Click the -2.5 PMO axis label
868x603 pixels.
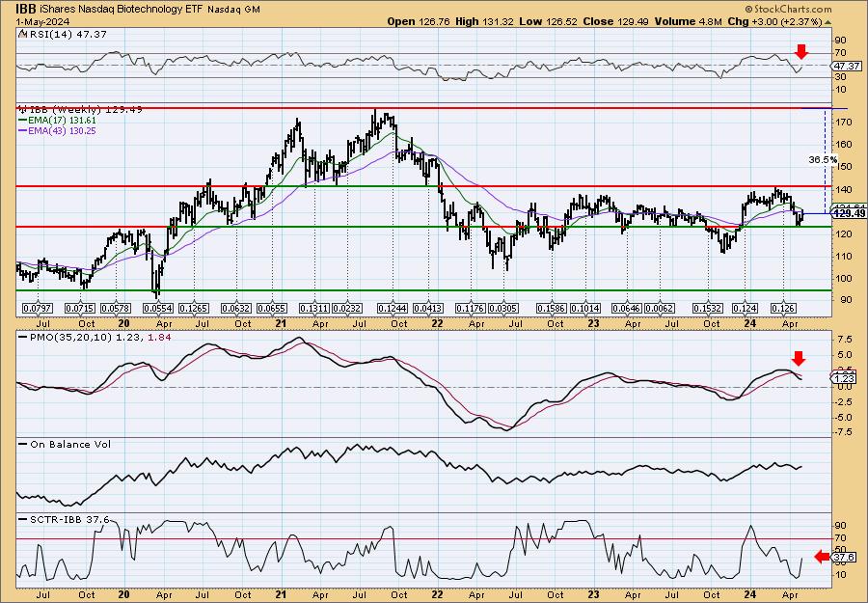pyautogui.click(x=845, y=402)
